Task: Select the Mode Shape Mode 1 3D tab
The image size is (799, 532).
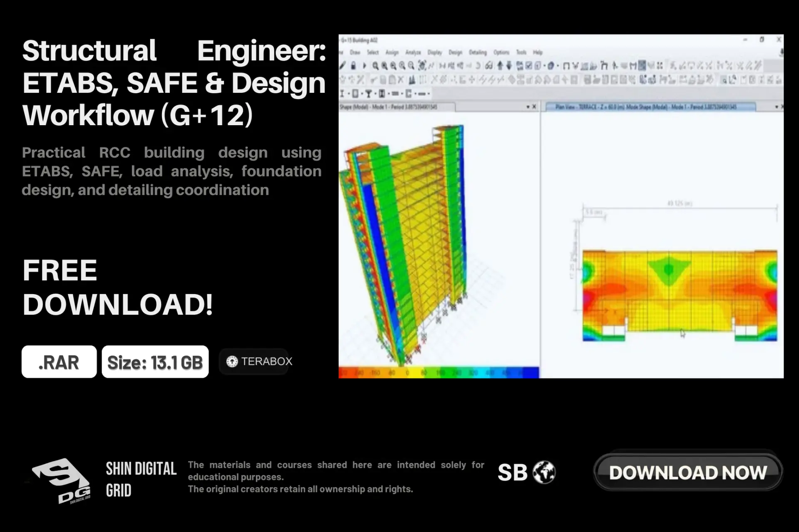Action: 397,107
